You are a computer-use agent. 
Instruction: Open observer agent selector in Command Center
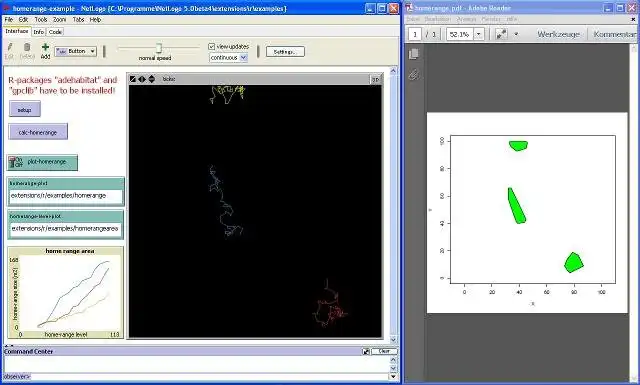(x=17, y=376)
